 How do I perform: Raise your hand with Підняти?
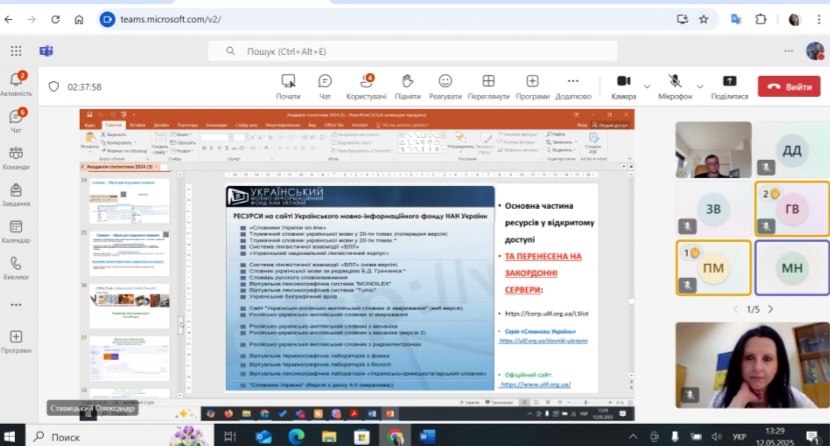(x=407, y=85)
